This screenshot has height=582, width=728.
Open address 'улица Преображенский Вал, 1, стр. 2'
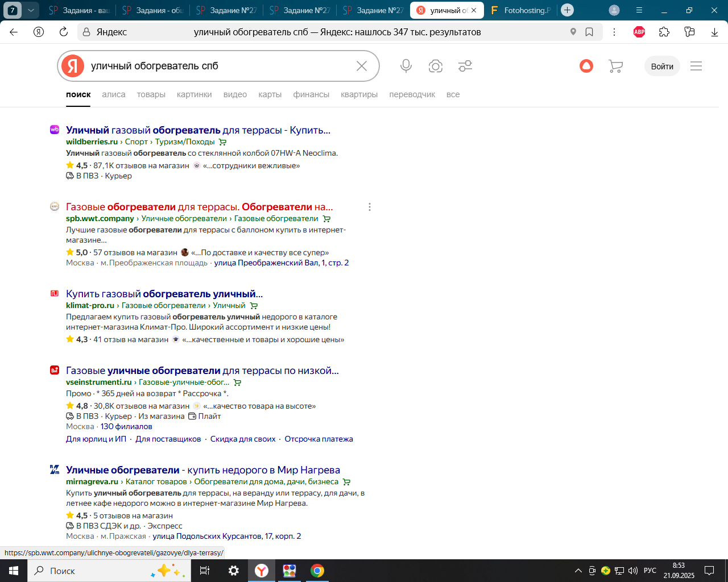coord(282,263)
